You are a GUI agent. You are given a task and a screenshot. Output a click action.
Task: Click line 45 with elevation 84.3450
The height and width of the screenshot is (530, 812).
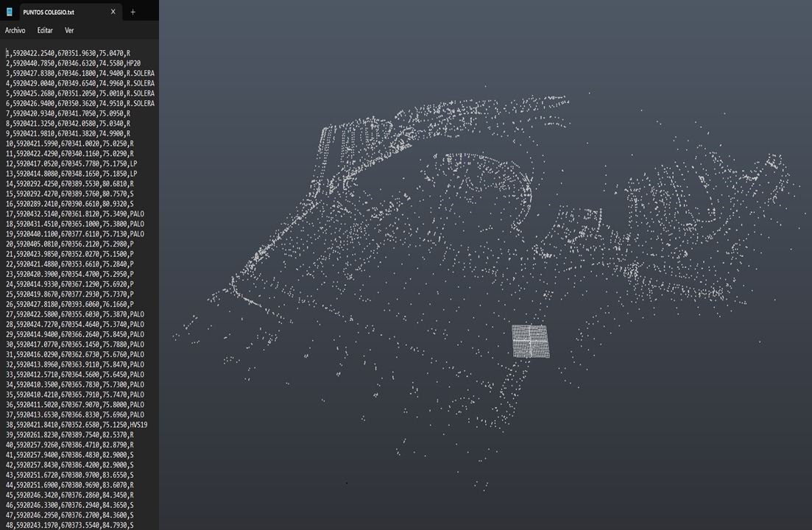point(70,495)
